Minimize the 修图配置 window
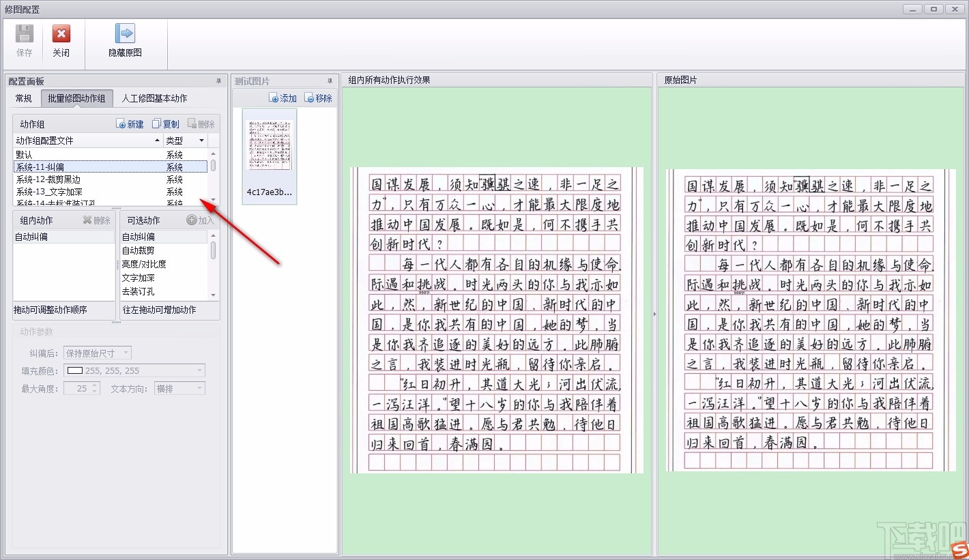Screen dimensions: 969x560 [x=913, y=9]
